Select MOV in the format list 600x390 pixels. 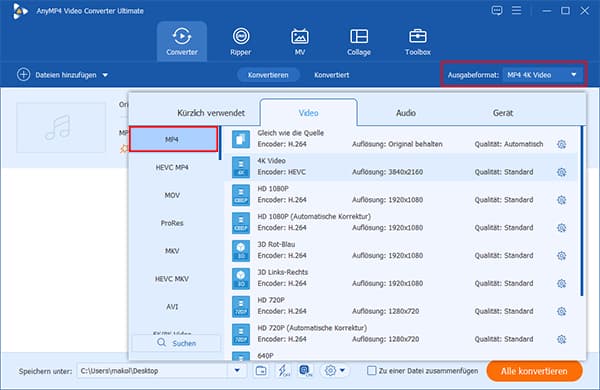pyautogui.click(x=172, y=195)
